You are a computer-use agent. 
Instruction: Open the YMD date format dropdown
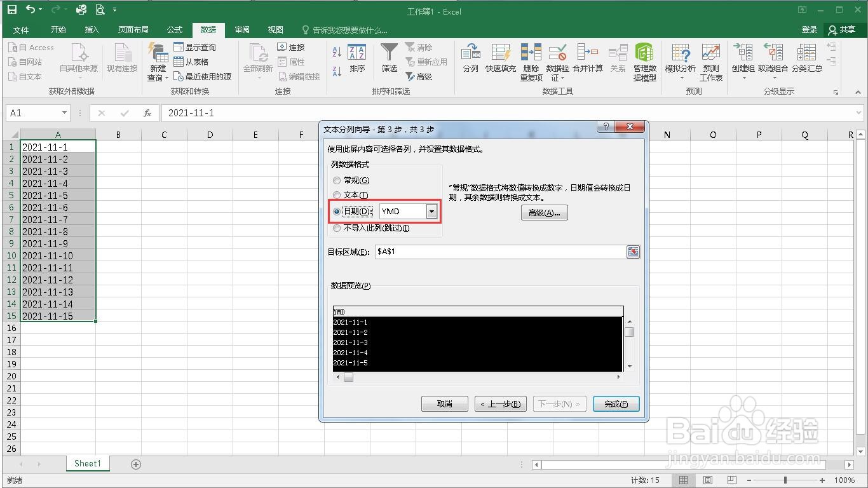pos(431,211)
